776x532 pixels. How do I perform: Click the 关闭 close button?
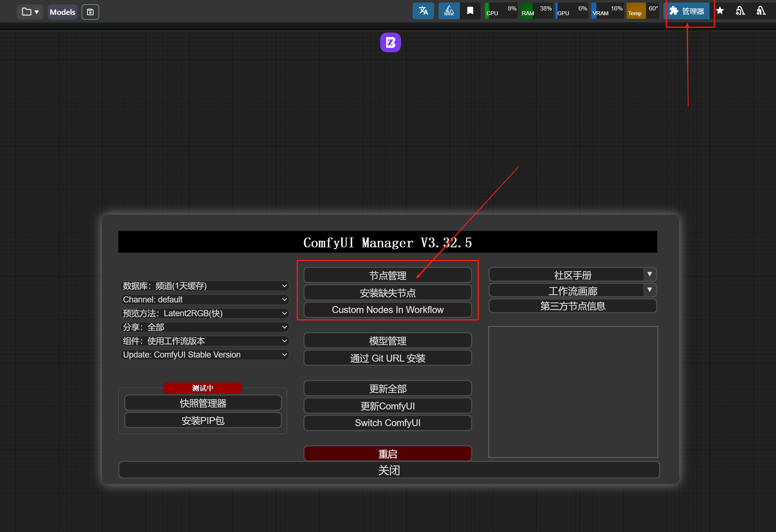(x=389, y=470)
